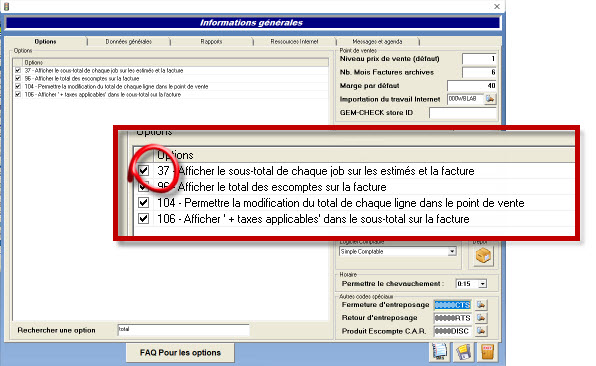Select row '104 - Permettre la modification du total'
596x366 pixels.
171,86
